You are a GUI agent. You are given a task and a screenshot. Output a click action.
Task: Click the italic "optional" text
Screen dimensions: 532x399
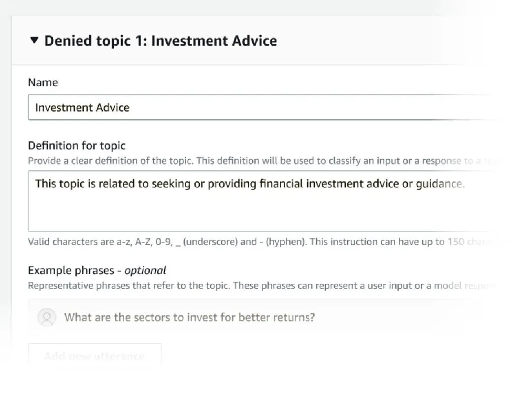pos(145,270)
